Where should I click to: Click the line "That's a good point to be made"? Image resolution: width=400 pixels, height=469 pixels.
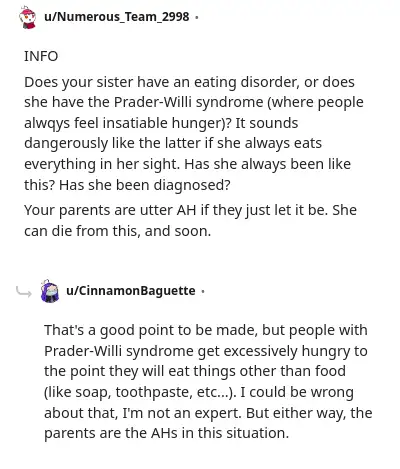[206, 330]
